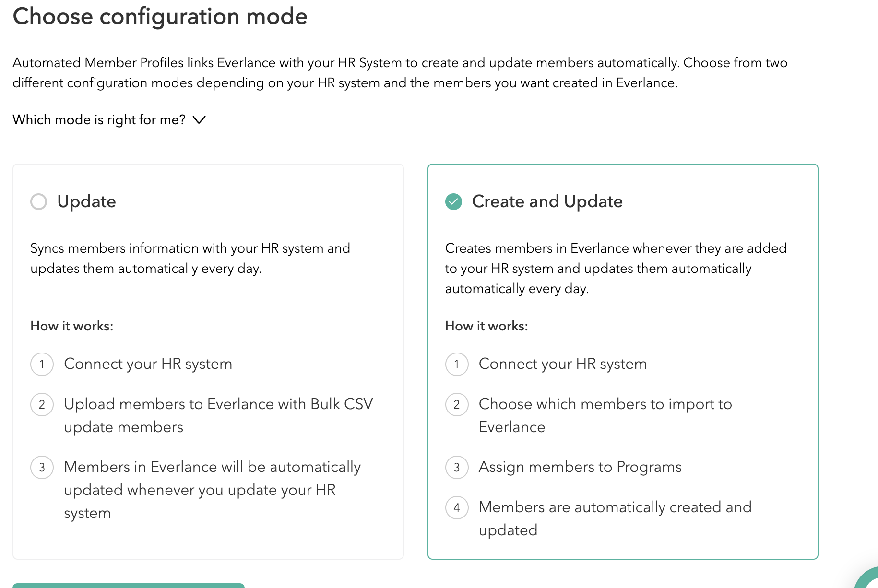The width and height of the screenshot is (878, 588).
Task: Click 'Assign members to Programs' step text
Action: point(580,467)
